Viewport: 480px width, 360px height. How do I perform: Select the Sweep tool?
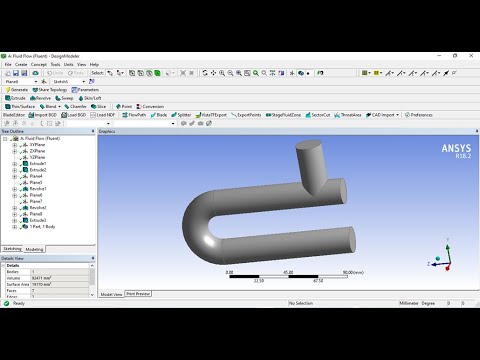click(64, 98)
